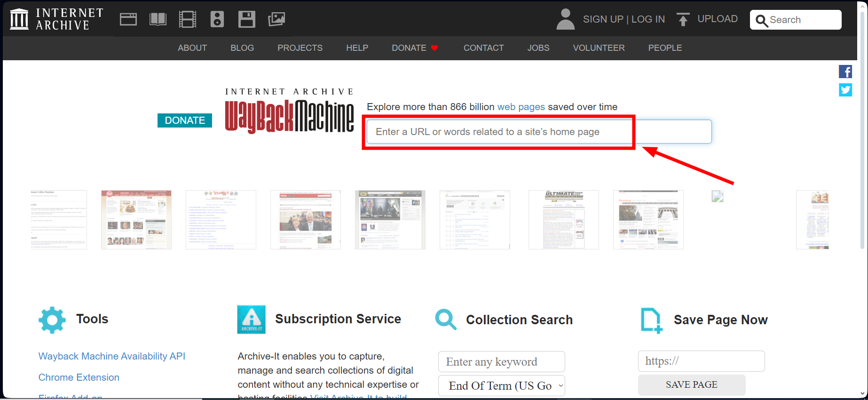
Task: Open the Software floppy disk icon
Action: pos(247,19)
